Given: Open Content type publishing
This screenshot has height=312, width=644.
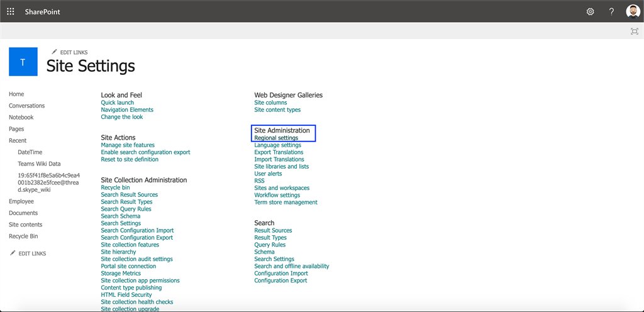Looking at the screenshot, I should 131,287.
